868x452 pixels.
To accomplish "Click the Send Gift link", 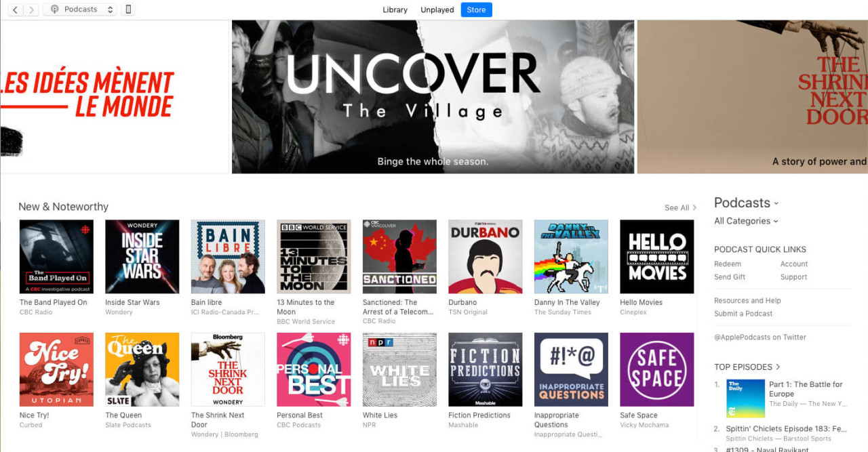I will coord(729,276).
